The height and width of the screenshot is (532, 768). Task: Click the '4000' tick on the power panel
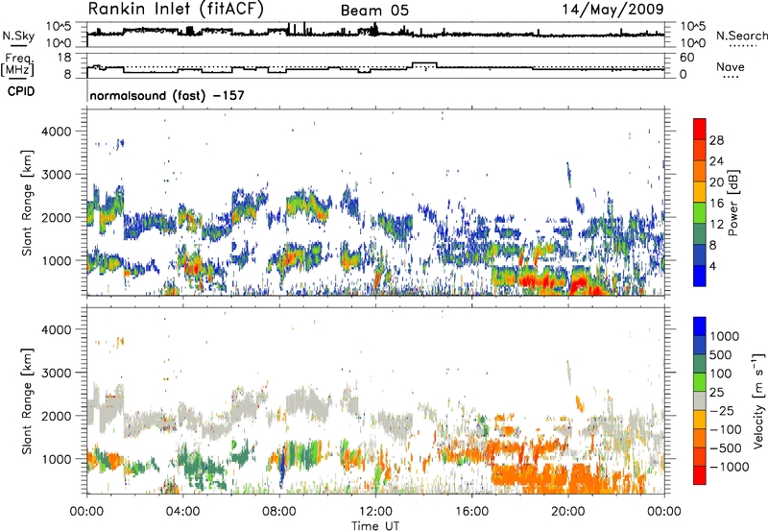(x=57, y=132)
